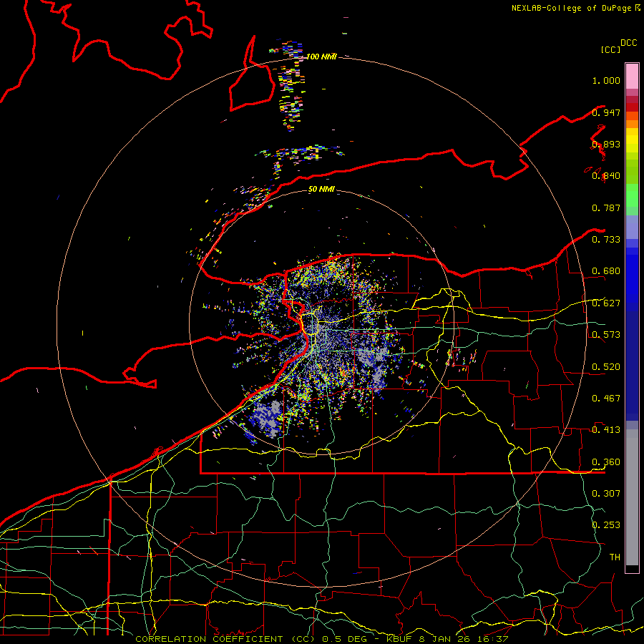This screenshot has height=644, width=644.
Task: Click the 0.520 legend value
Action: [x=606, y=366]
